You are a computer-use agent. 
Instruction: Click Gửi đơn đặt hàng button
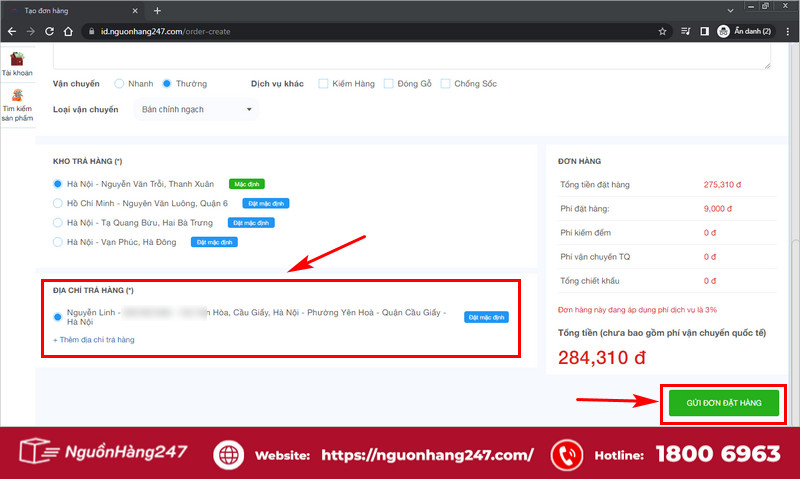tap(723, 403)
